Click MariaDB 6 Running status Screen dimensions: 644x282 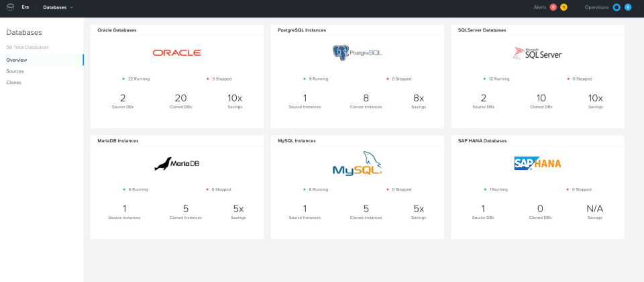[x=135, y=189]
